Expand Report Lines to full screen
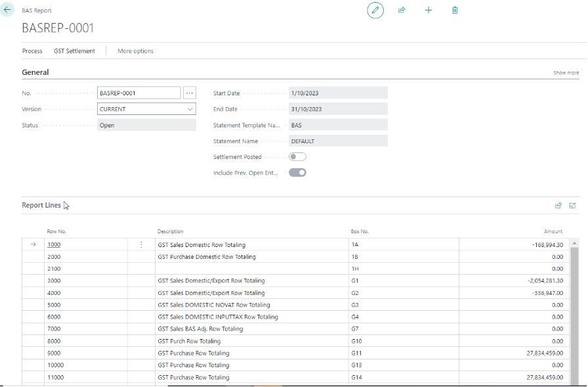The height and width of the screenshot is (387, 588). [572, 206]
